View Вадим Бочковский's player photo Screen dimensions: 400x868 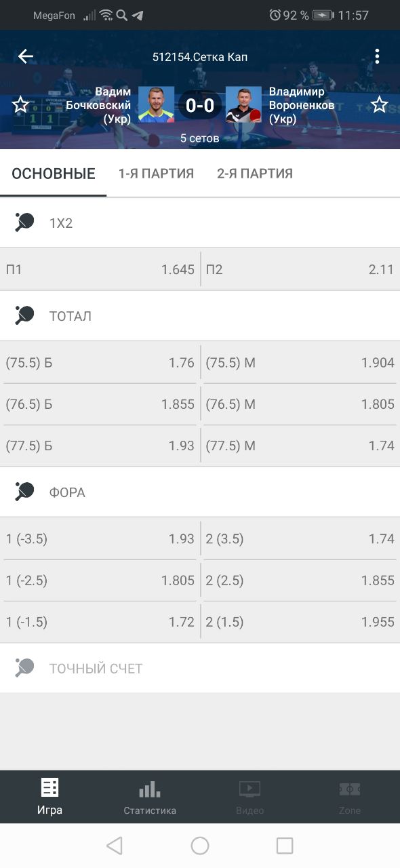pyautogui.click(x=157, y=104)
